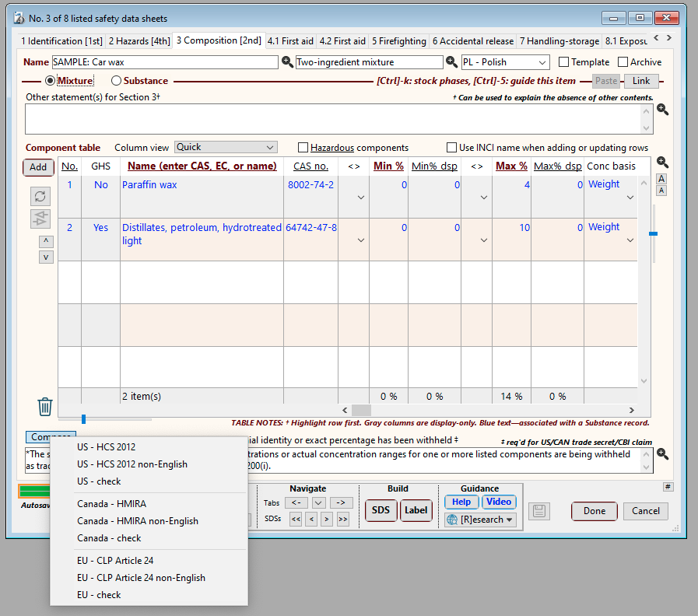Open Paraffin wax Conc basis dropdown
The height and width of the screenshot is (616, 698).
point(630,198)
